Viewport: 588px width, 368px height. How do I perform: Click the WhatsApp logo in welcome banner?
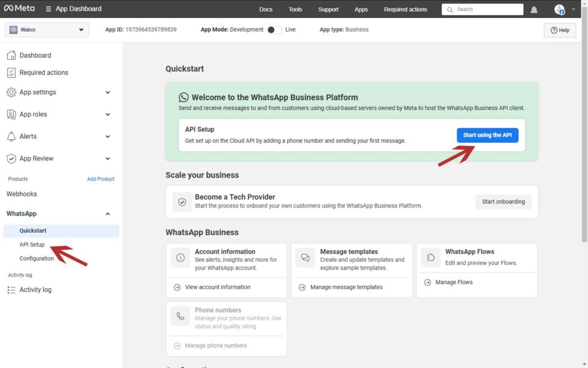click(x=183, y=97)
